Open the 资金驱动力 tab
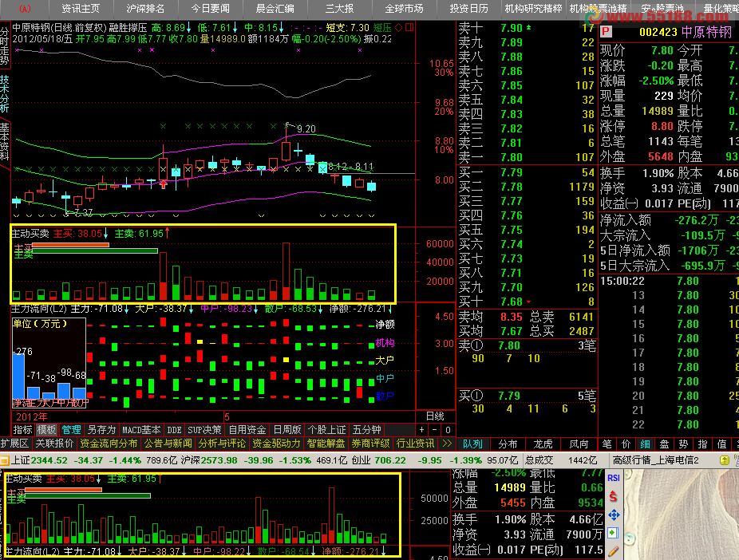The width and height of the screenshot is (739, 560). pyautogui.click(x=276, y=444)
